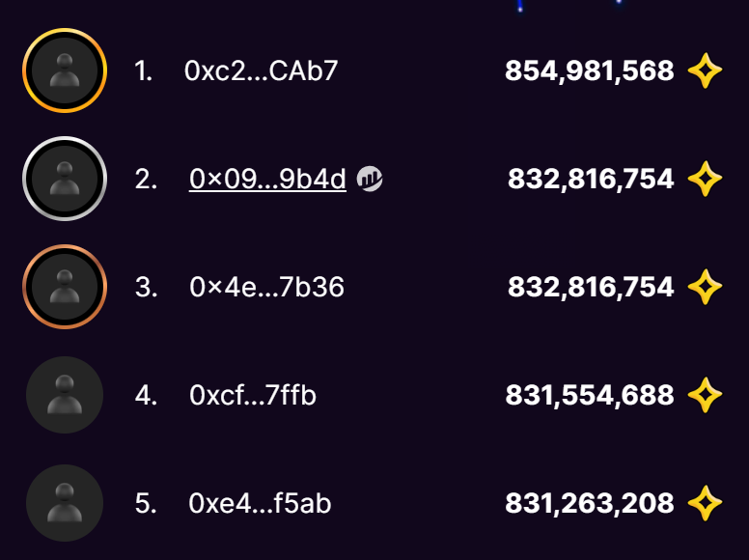This screenshot has width=749, height=560.
Task: Click the star icon beside 831,263,208
Action: pos(706,503)
